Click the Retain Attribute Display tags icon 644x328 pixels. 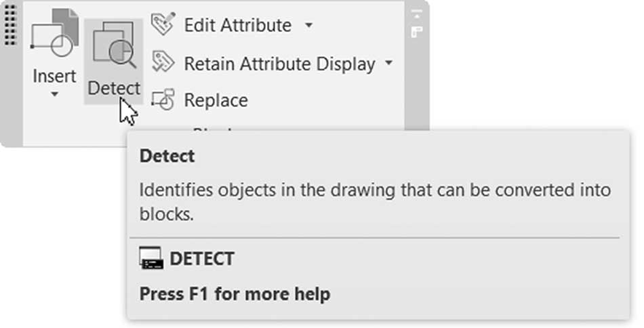click(x=163, y=62)
